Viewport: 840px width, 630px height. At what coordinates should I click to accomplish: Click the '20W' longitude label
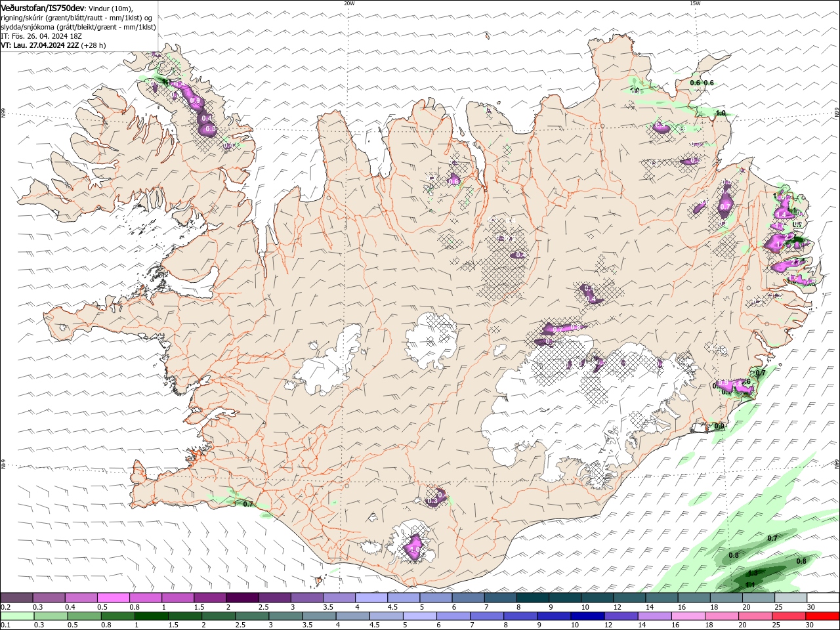click(349, 3)
